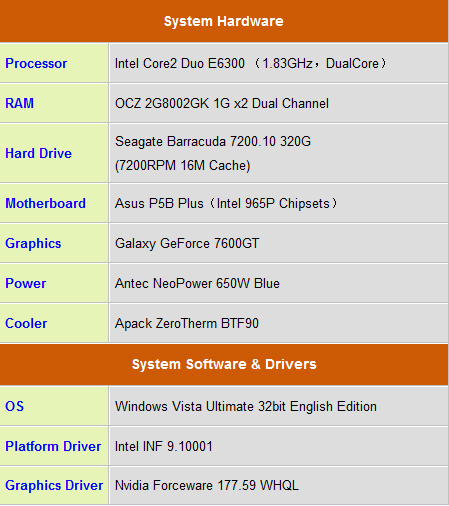This screenshot has width=449, height=506.
Task: Click the (7200RPM 16M Cache) line
Action: pyautogui.click(x=183, y=165)
